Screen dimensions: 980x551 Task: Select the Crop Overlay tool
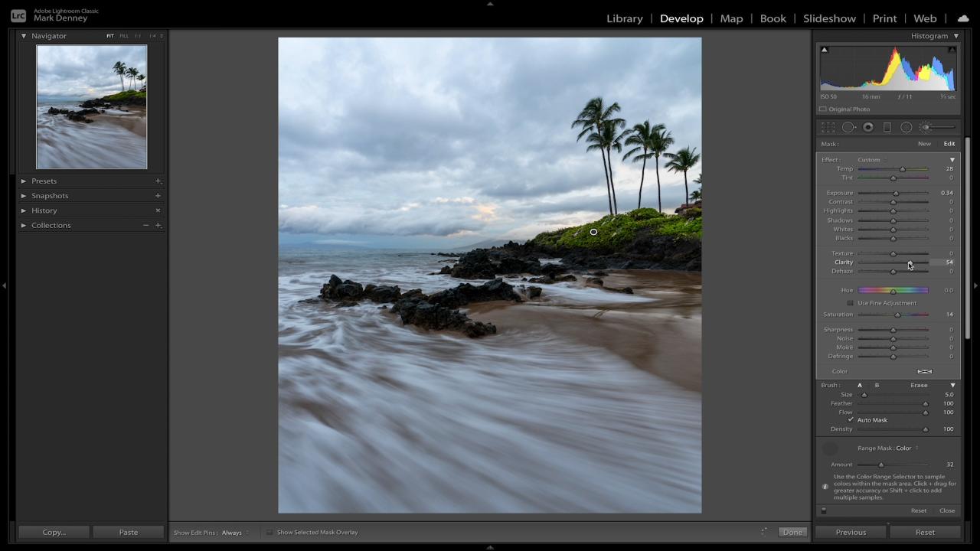828,127
